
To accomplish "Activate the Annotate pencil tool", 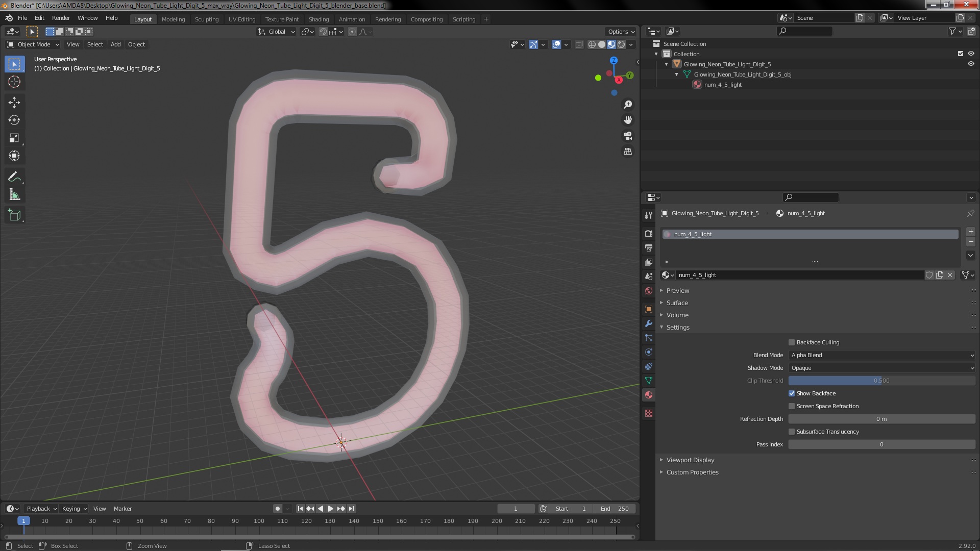I will (14, 177).
